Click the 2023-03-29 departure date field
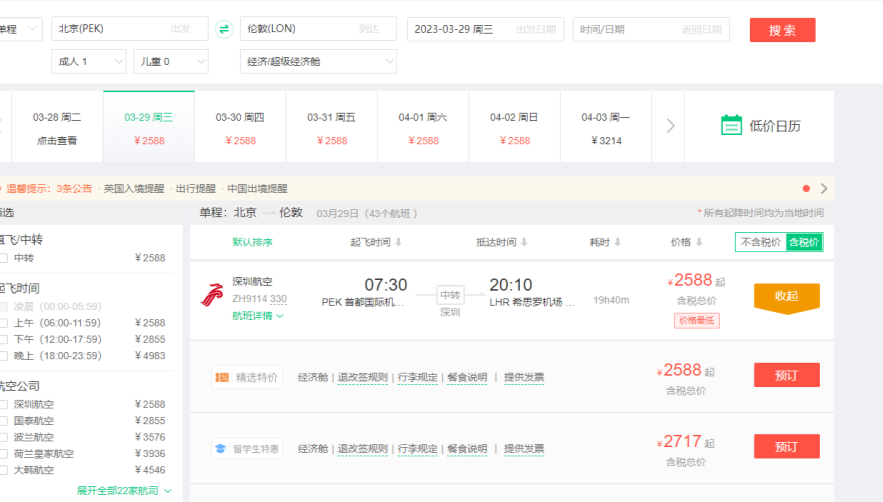883x502 pixels. [x=485, y=29]
